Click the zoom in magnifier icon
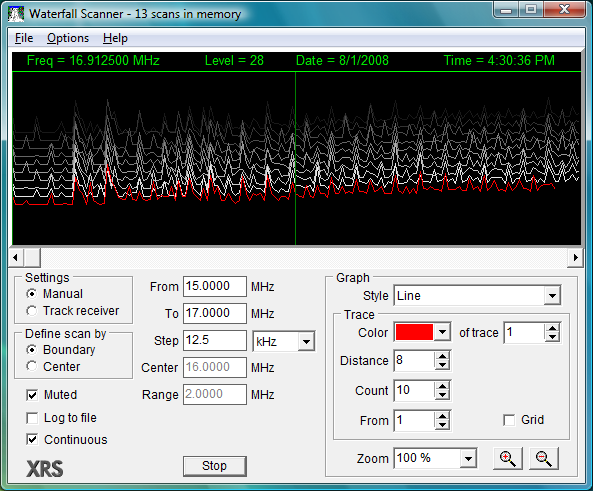The image size is (593, 491). tap(508, 458)
